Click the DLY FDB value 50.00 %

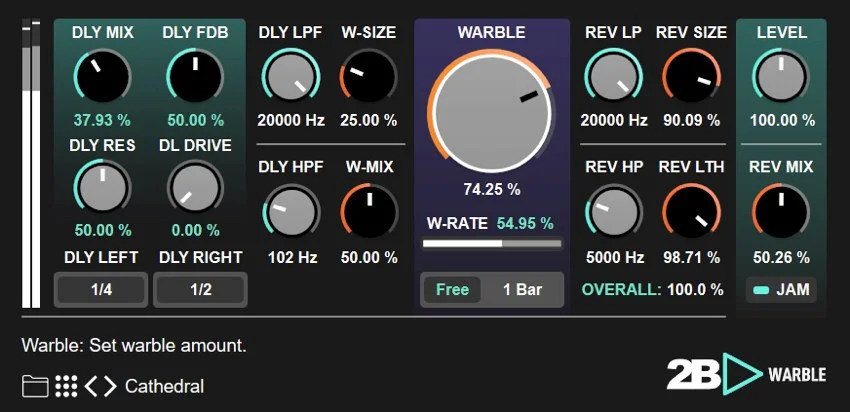pyautogui.click(x=195, y=120)
